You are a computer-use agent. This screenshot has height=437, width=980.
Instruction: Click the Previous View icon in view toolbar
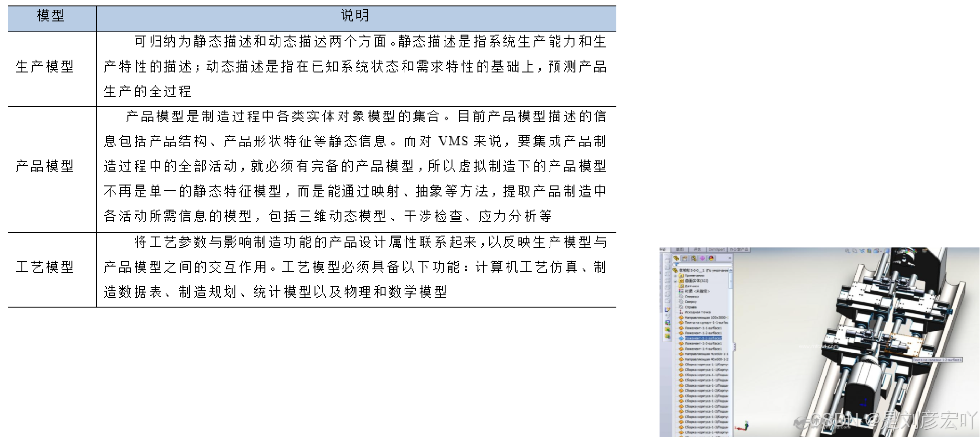[862, 251]
